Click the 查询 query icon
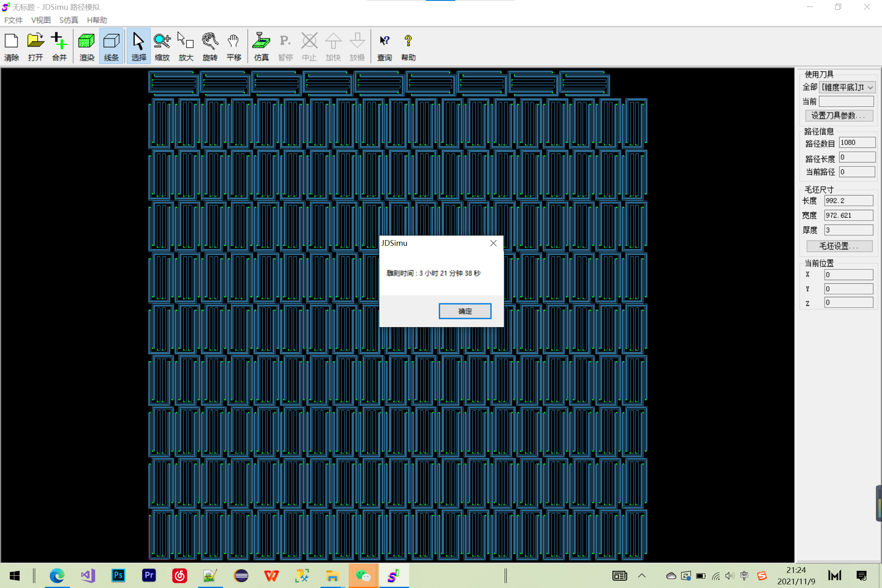Screen dimensions: 882x588 tap(385, 47)
